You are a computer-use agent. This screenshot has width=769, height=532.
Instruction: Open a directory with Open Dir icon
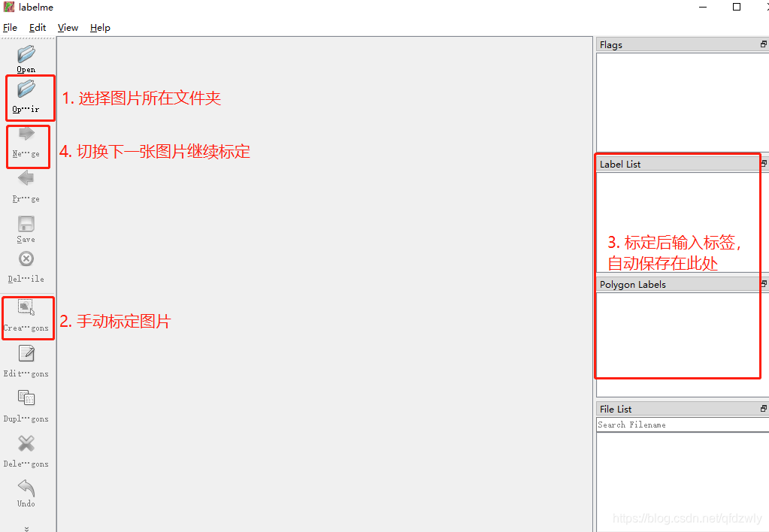pyautogui.click(x=26, y=89)
